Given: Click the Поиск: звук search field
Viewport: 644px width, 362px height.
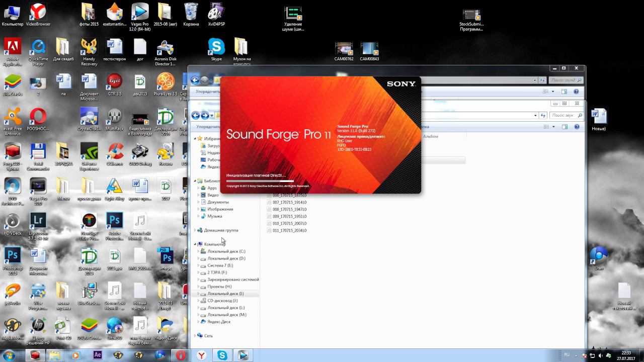Looking at the screenshot, I should 566,115.
